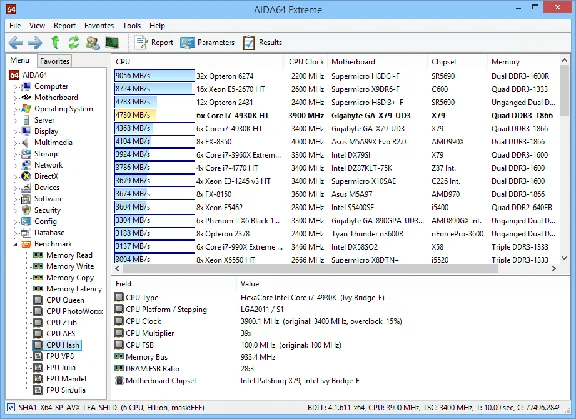
Task: Open the FPU VP8 benchmark
Action: pyautogui.click(x=54, y=356)
